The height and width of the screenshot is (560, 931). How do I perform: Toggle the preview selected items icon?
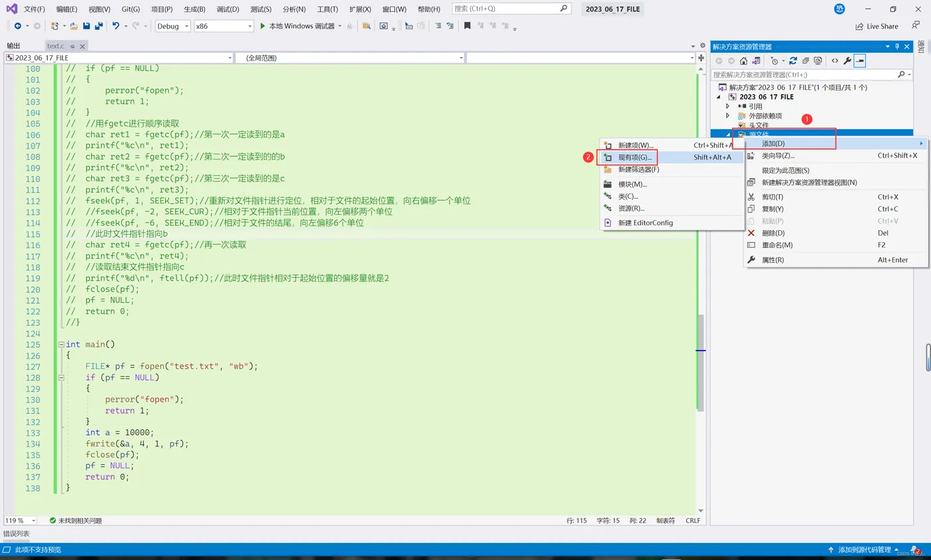860,61
